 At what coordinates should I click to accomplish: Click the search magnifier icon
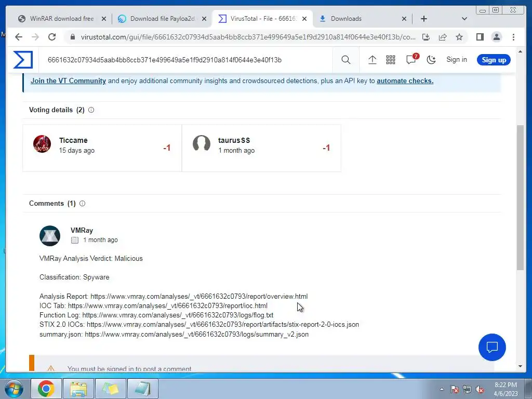[x=345, y=60]
